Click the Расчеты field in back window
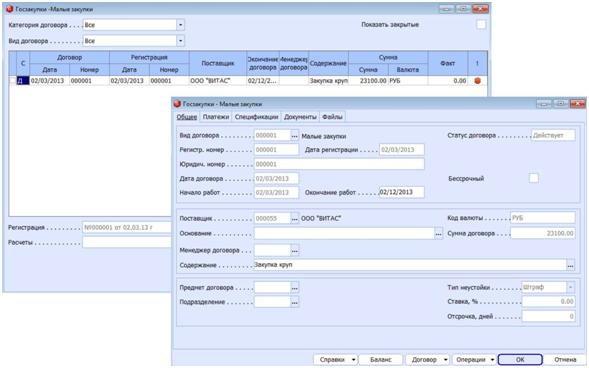The image size is (589, 368). (x=127, y=243)
